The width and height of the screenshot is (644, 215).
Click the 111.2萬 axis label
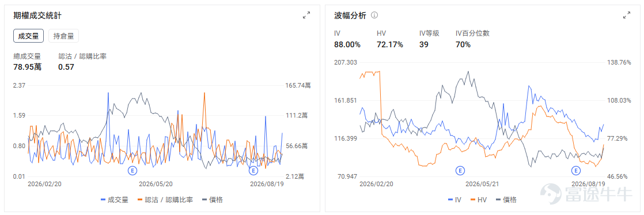click(296, 115)
